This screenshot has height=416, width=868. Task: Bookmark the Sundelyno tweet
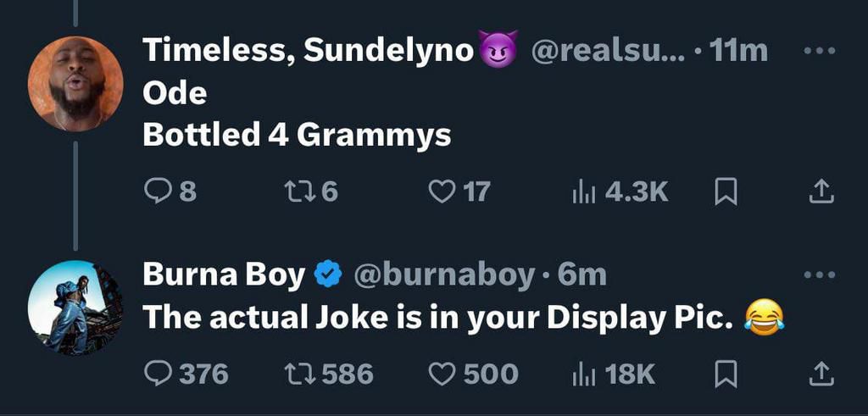pos(725,192)
